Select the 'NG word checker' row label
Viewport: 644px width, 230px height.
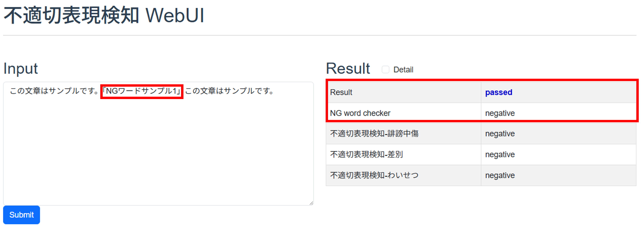pos(360,113)
